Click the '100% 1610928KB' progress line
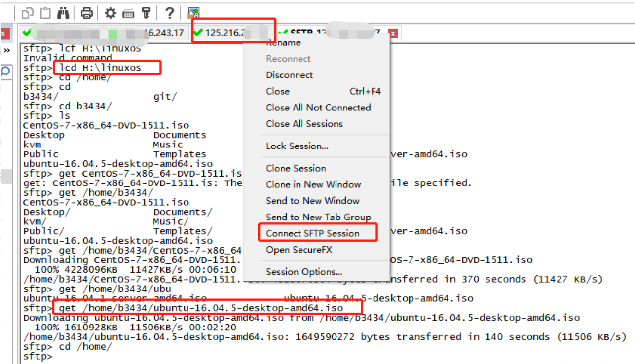The width and height of the screenshot is (635, 364). point(136,327)
